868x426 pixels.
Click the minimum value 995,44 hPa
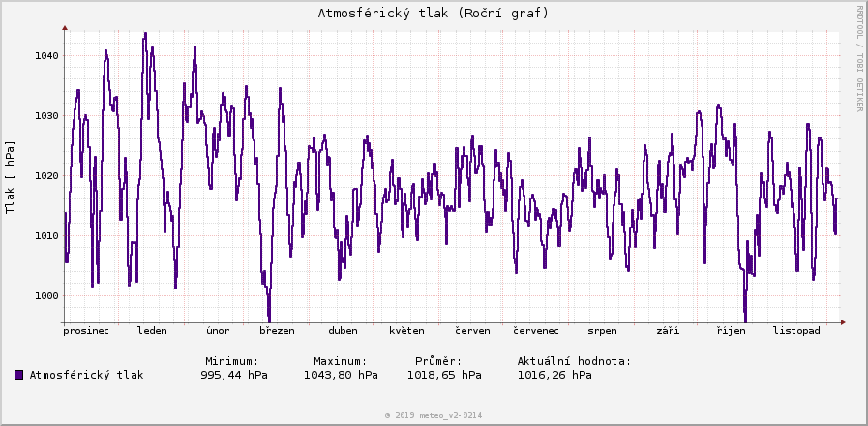point(234,375)
